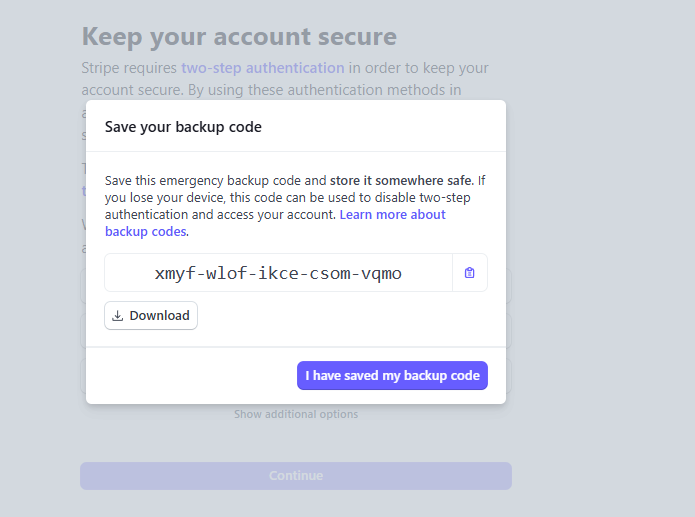
Task: Click the download arrow icon
Action: click(118, 316)
